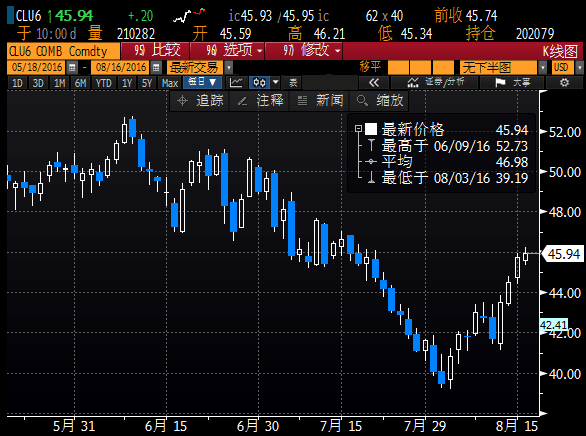Click the 最低于 08/03/16 39.19 legend row
This screenshot has width=586, height=436.
[x=454, y=178]
